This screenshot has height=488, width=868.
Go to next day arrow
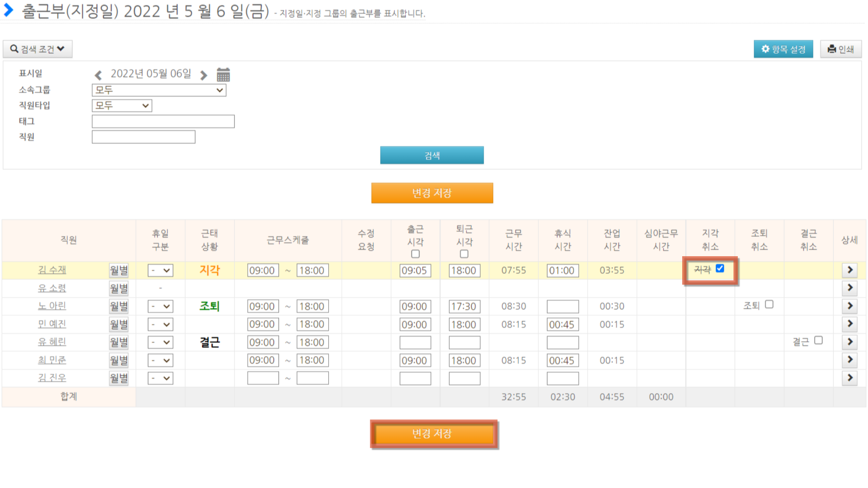coord(204,75)
